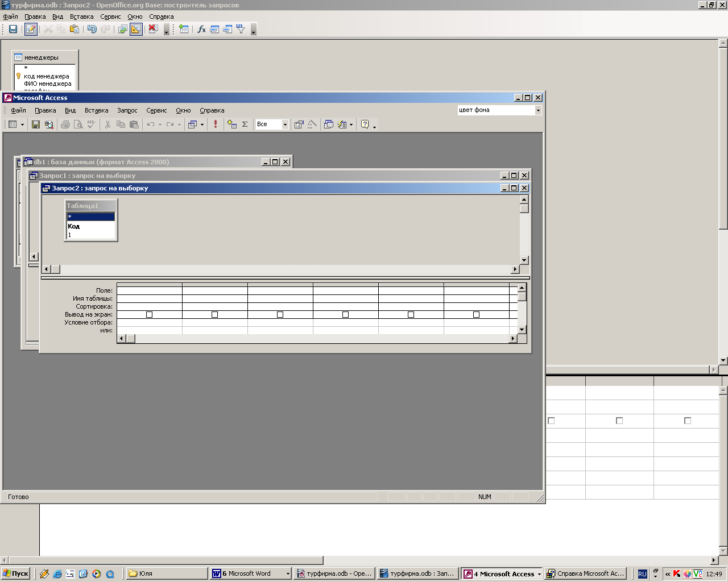Viewport: 728px width, 582px height.
Task: Expand Access Undo history dropdown arrow
Action: (x=160, y=124)
